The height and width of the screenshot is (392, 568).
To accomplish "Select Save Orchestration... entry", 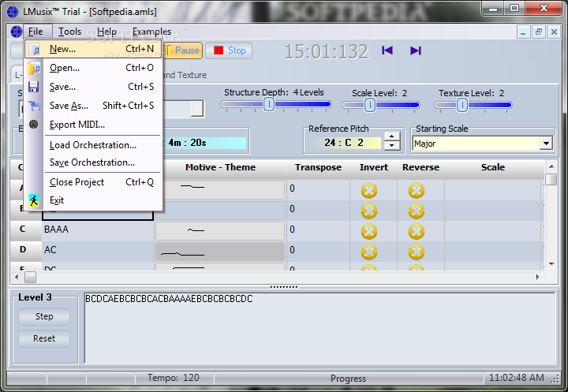I will (93, 162).
